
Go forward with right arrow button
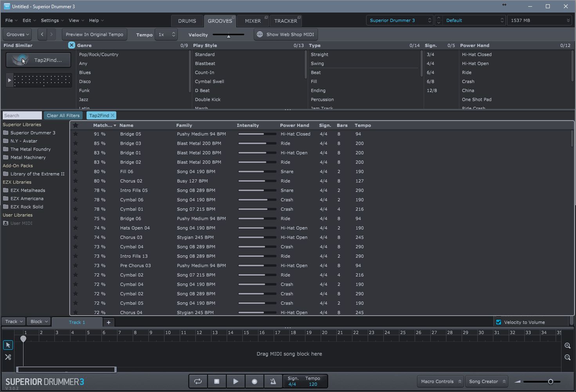pyautogui.click(x=51, y=34)
